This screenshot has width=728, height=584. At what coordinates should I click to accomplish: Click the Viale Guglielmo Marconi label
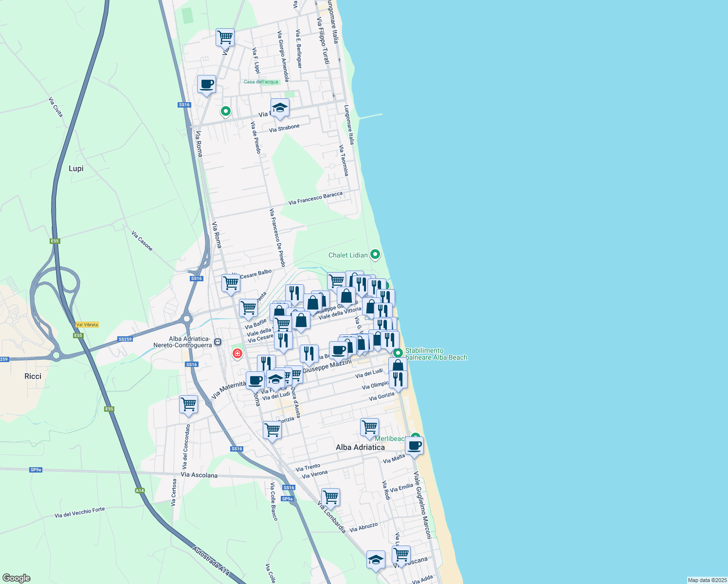tap(422, 505)
